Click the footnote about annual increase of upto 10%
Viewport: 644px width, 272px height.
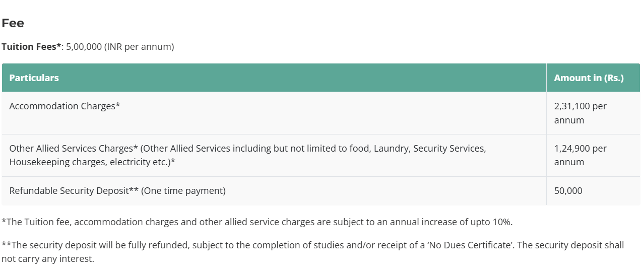(257, 222)
